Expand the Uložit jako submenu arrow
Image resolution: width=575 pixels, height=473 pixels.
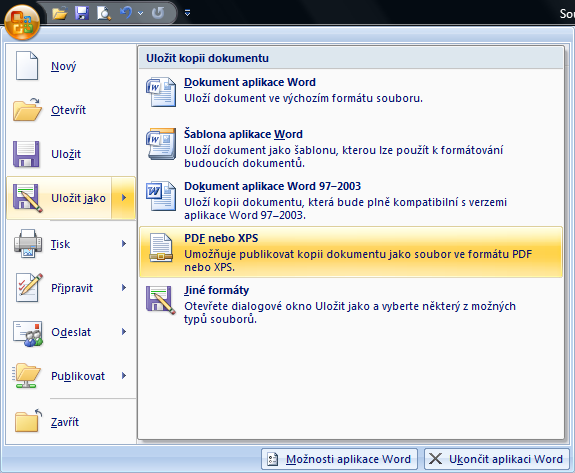click(x=124, y=198)
